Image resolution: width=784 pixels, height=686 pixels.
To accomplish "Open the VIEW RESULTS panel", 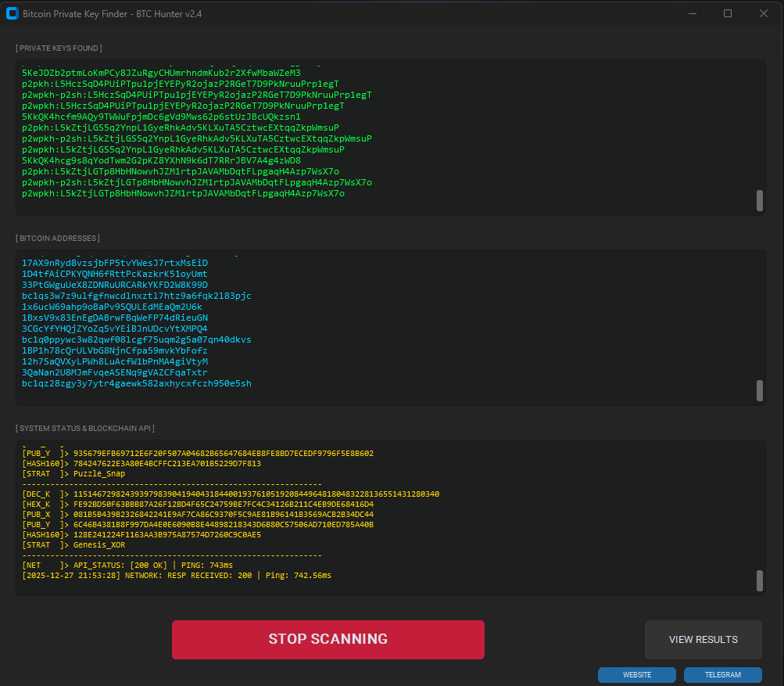I will pyautogui.click(x=702, y=639).
